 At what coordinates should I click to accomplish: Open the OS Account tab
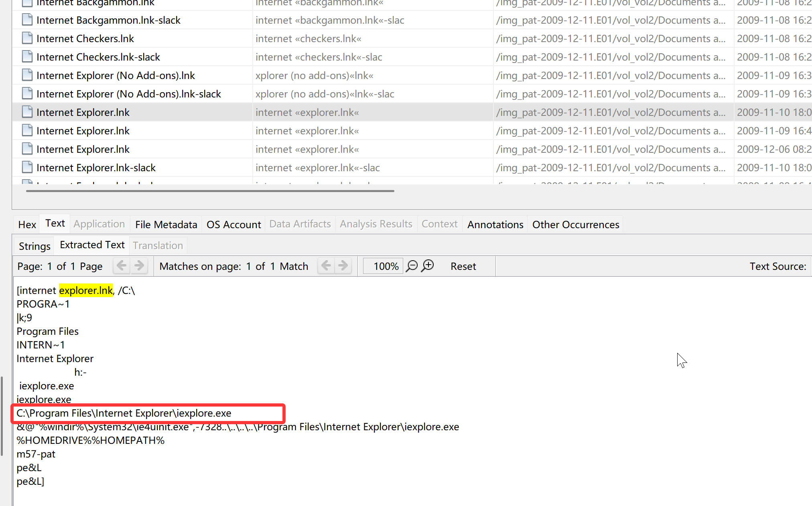click(x=233, y=225)
